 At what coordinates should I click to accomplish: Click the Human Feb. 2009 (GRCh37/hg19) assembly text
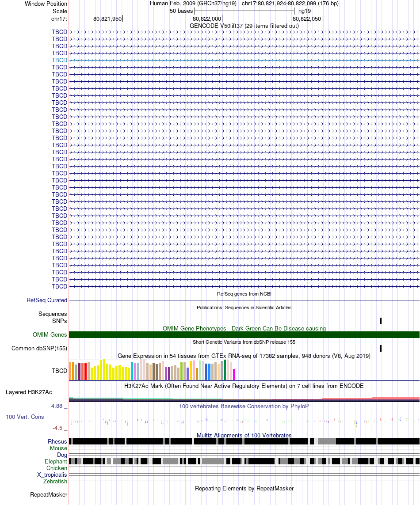point(193,4)
